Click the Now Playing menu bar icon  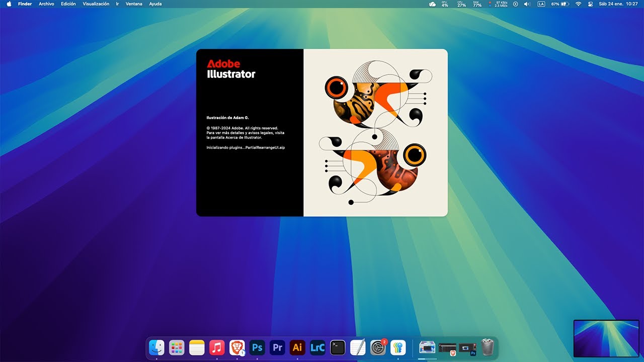pos(515,4)
